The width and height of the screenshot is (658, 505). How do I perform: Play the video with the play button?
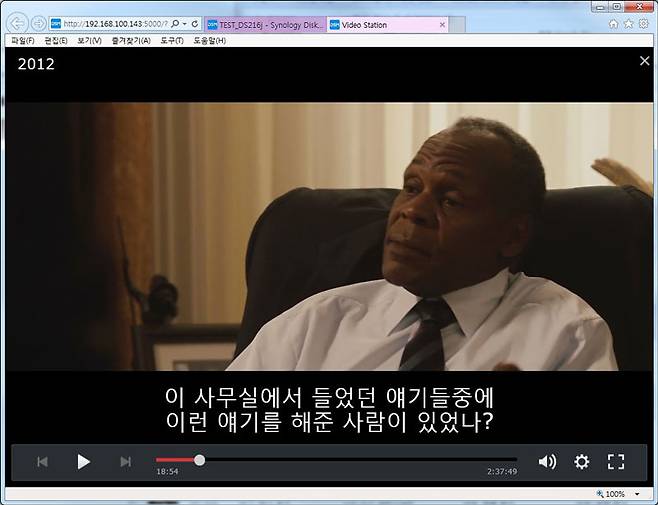coord(84,462)
